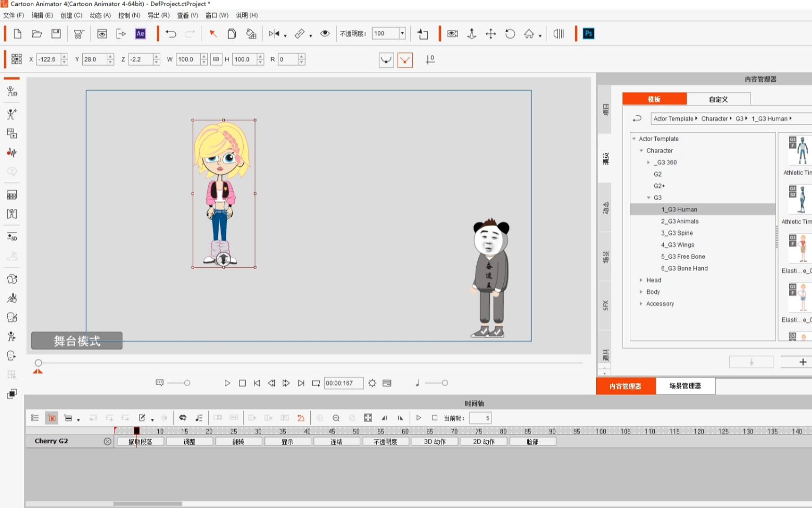Open the 动态 (A) menu

[100, 15]
